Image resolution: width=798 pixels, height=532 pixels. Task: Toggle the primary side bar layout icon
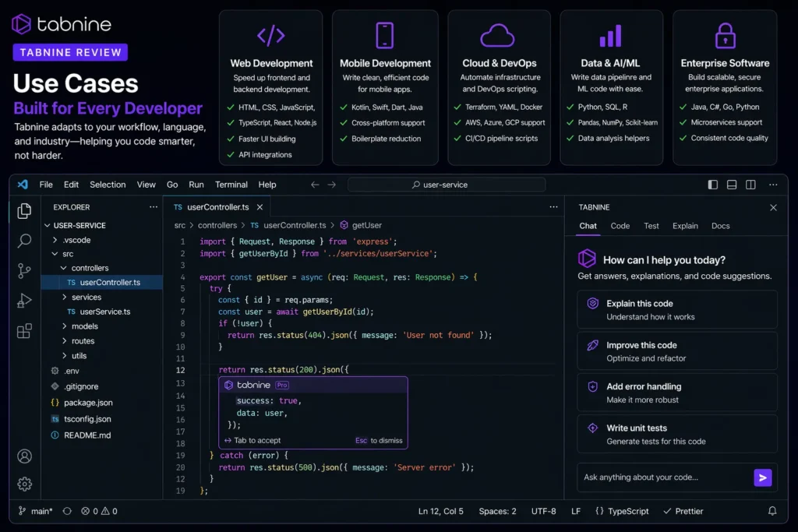712,185
